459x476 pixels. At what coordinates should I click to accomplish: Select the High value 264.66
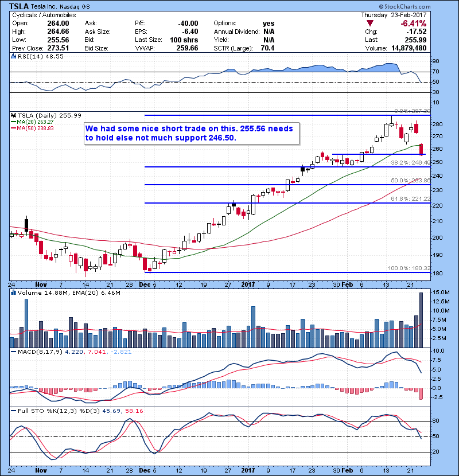[58, 32]
